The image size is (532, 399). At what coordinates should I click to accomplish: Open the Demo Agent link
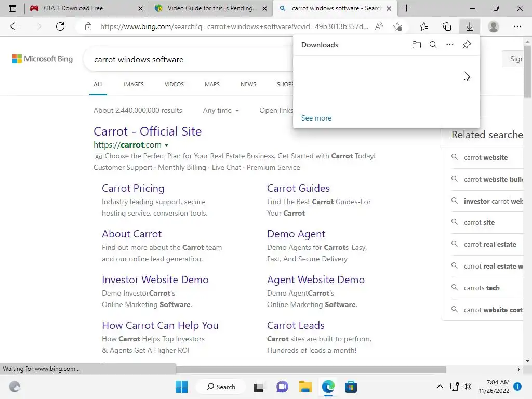296,234
